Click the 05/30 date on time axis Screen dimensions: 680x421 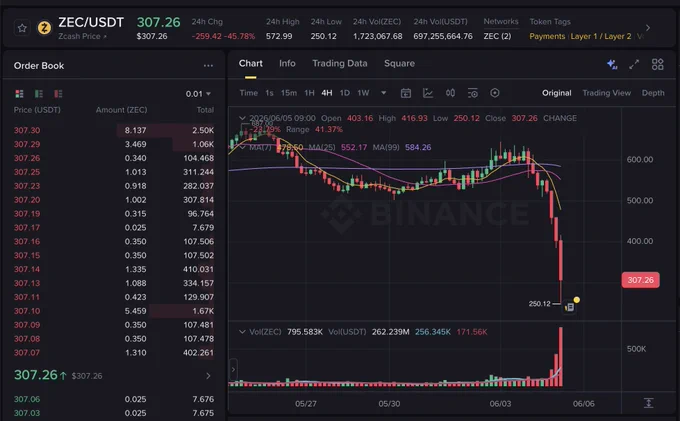tap(389, 404)
